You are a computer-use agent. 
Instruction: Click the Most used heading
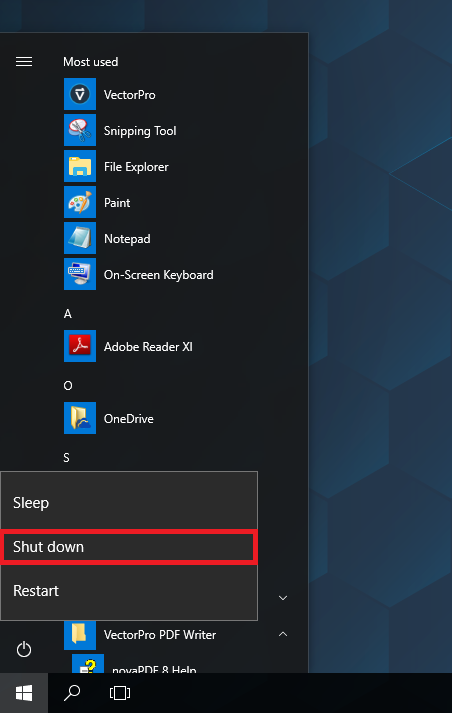pyautogui.click(x=90, y=61)
